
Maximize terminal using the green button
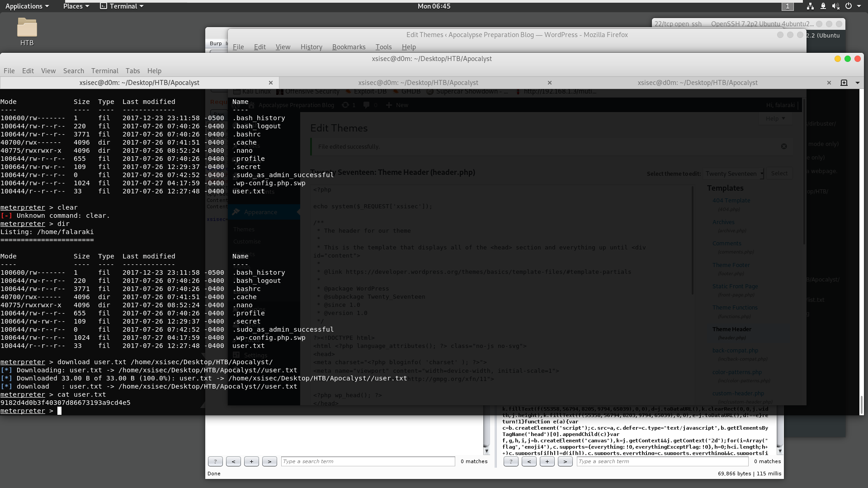(x=848, y=59)
